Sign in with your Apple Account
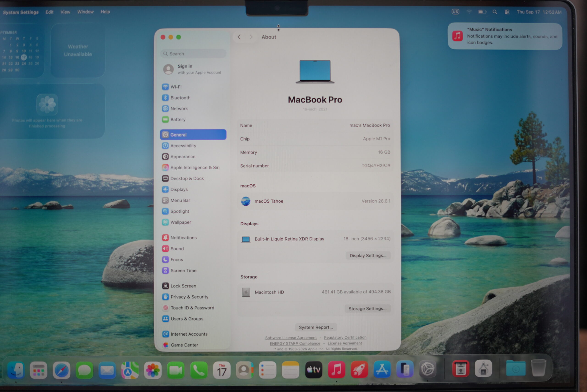Viewport: 587px width, 392px height. coord(193,69)
